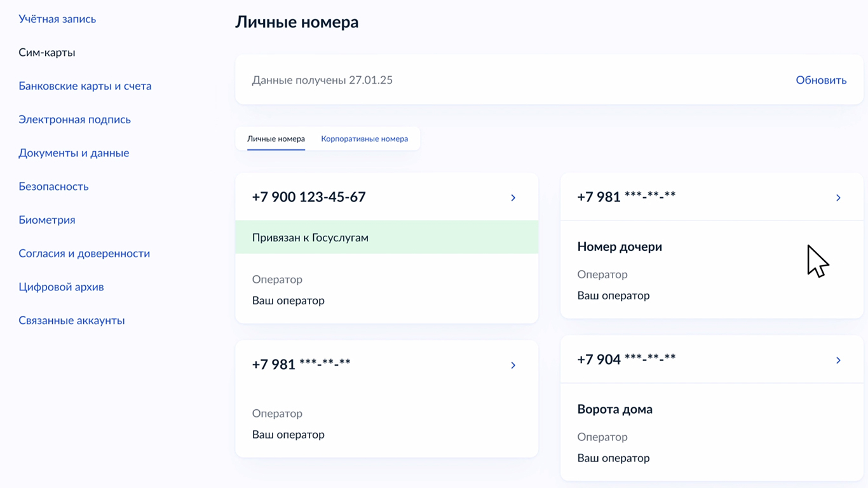Click the +7 900 123-45-67 number heading
This screenshot has width=868, height=488.
click(x=309, y=197)
